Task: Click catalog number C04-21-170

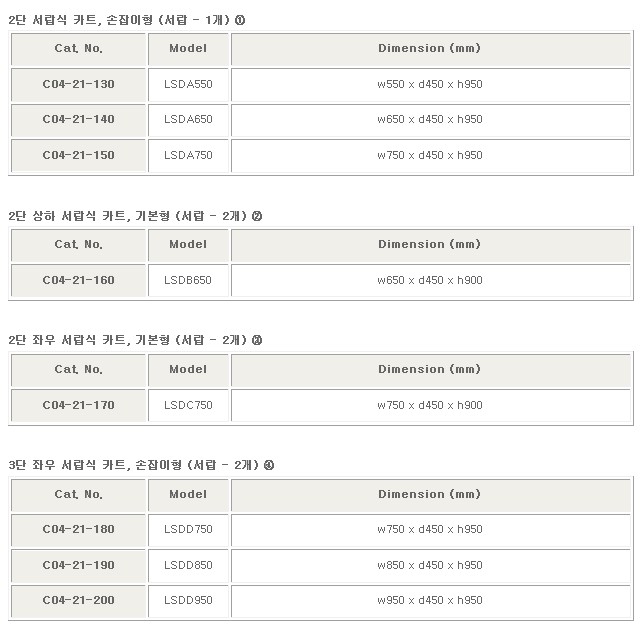Action: tap(78, 405)
